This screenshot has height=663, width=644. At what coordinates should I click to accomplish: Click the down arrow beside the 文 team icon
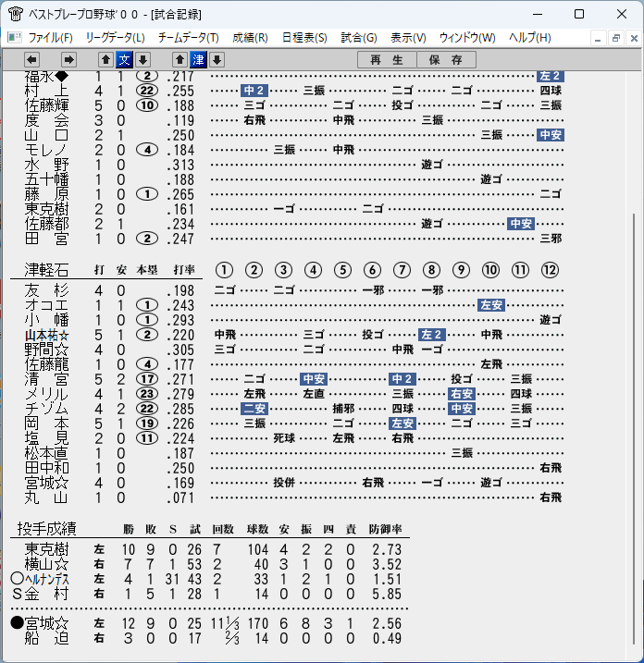pos(143,59)
